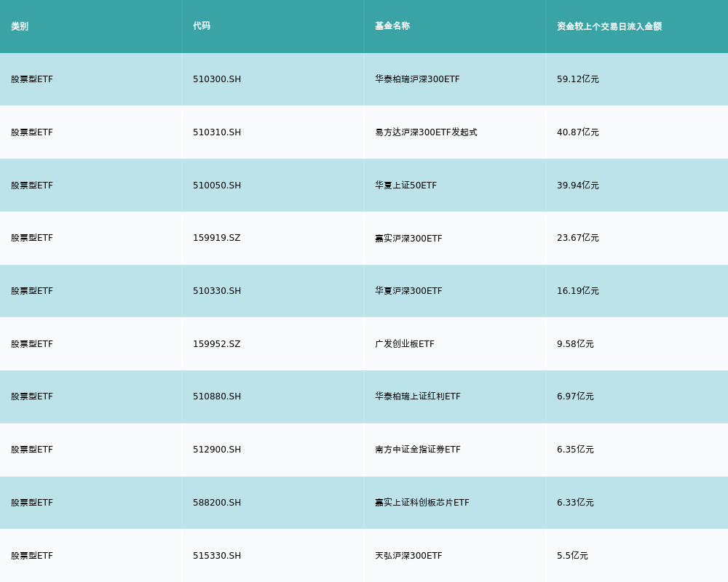Viewport: 728px width, 582px height.
Task: Click the amount 39.94亿元
Action: point(577,186)
